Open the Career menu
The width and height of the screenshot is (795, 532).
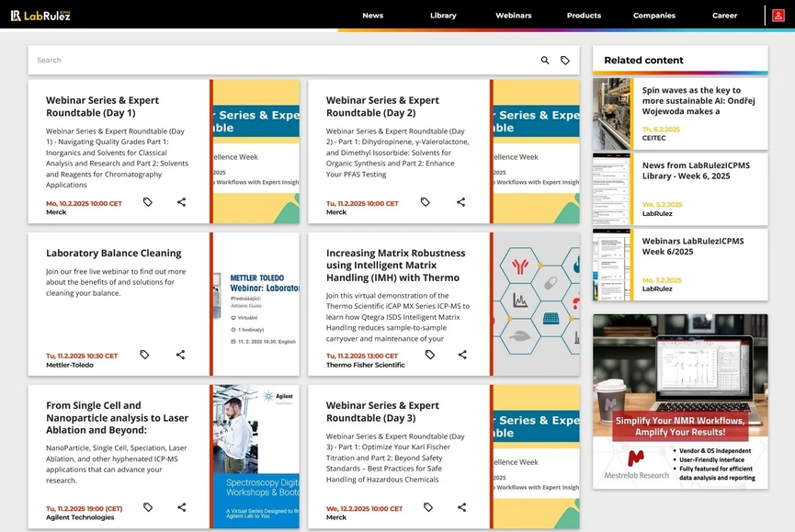[724, 16]
